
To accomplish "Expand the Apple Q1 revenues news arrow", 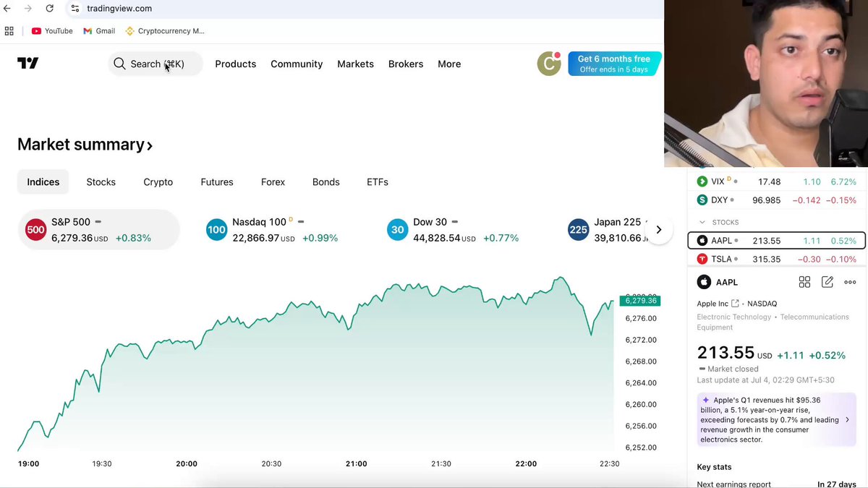I will [848, 419].
